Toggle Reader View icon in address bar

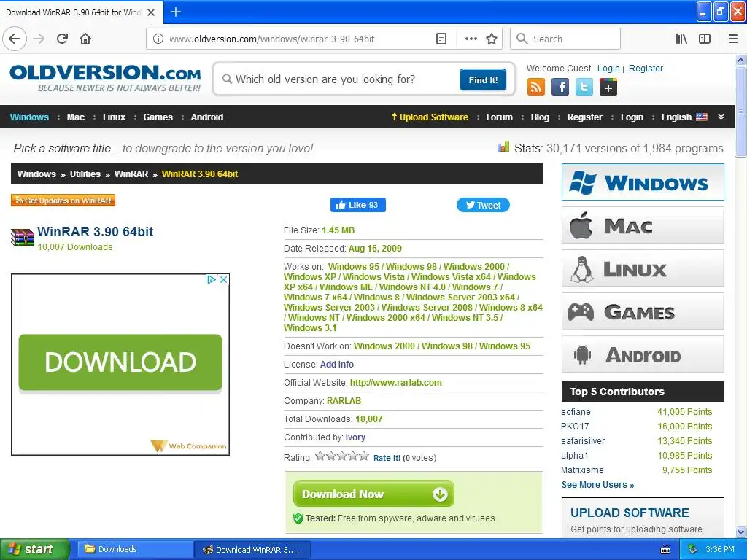point(441,39)
